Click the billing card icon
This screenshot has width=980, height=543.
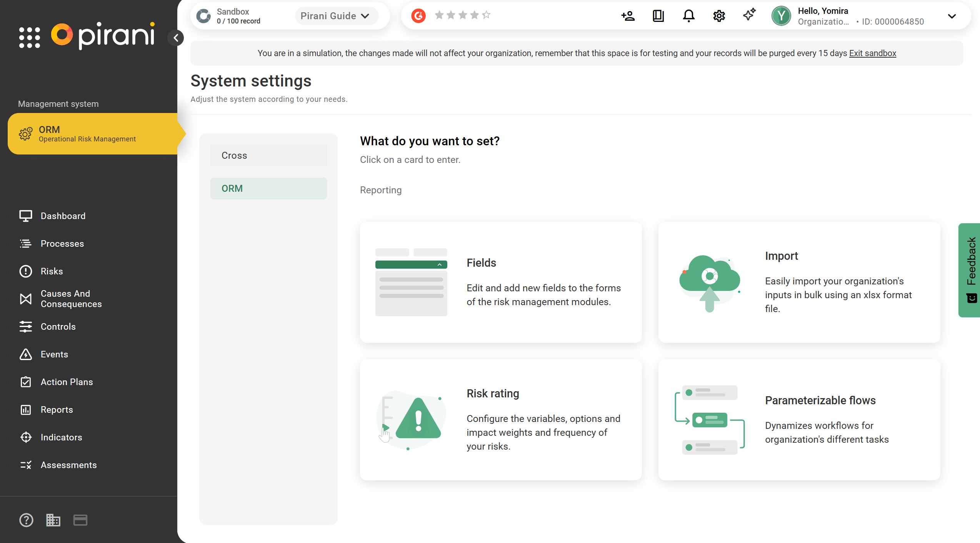(x=80, y=520)
